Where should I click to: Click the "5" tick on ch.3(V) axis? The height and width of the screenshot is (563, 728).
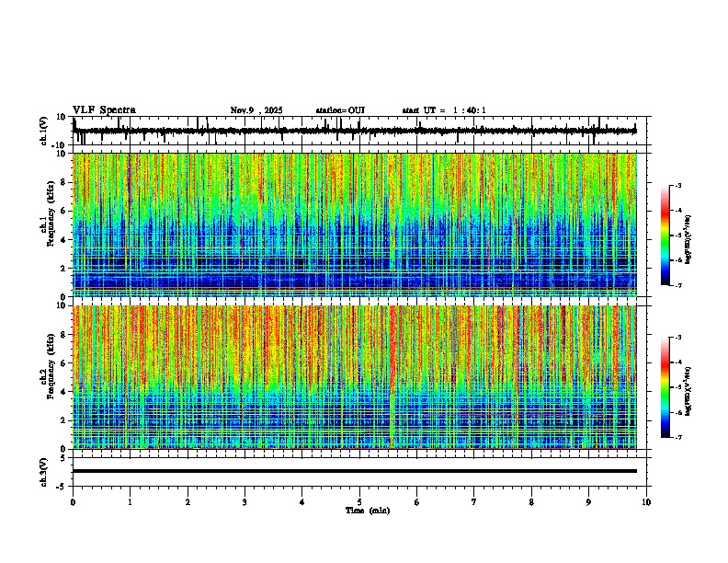[x=63, y=458]
